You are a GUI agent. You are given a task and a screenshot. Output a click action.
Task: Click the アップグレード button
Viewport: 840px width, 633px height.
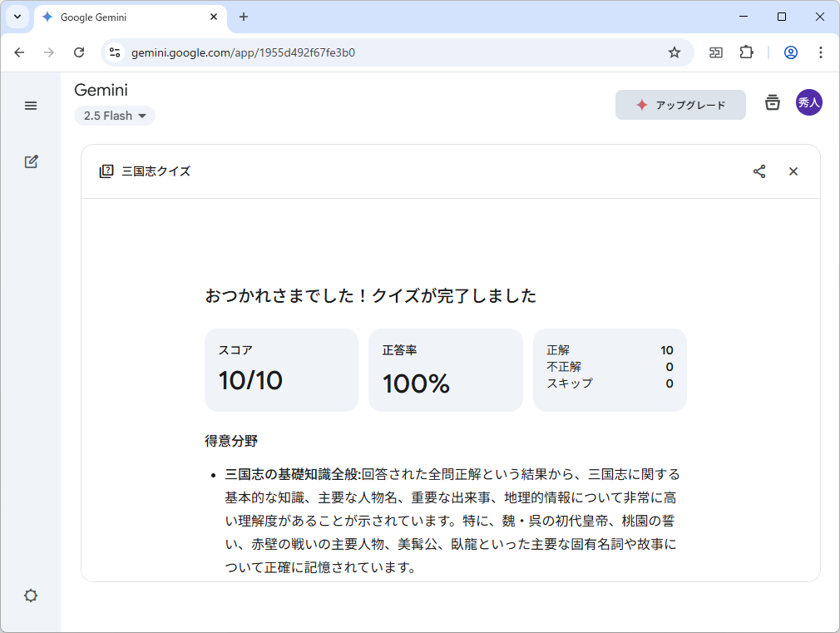click(x=680, y=104)
